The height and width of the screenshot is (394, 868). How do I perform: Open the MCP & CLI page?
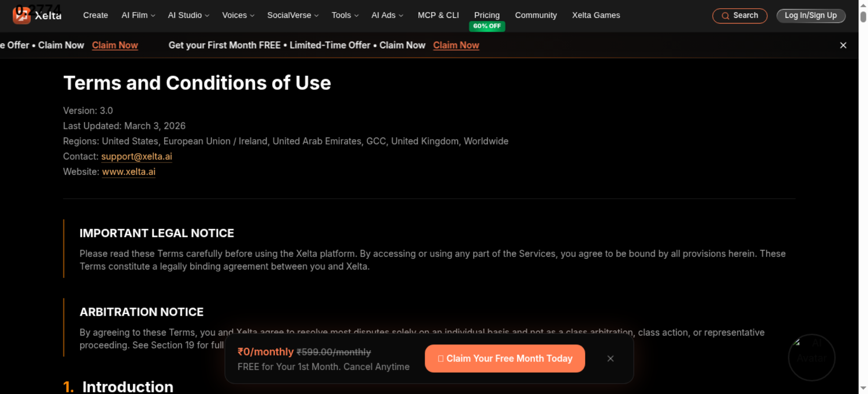[438, 15]
